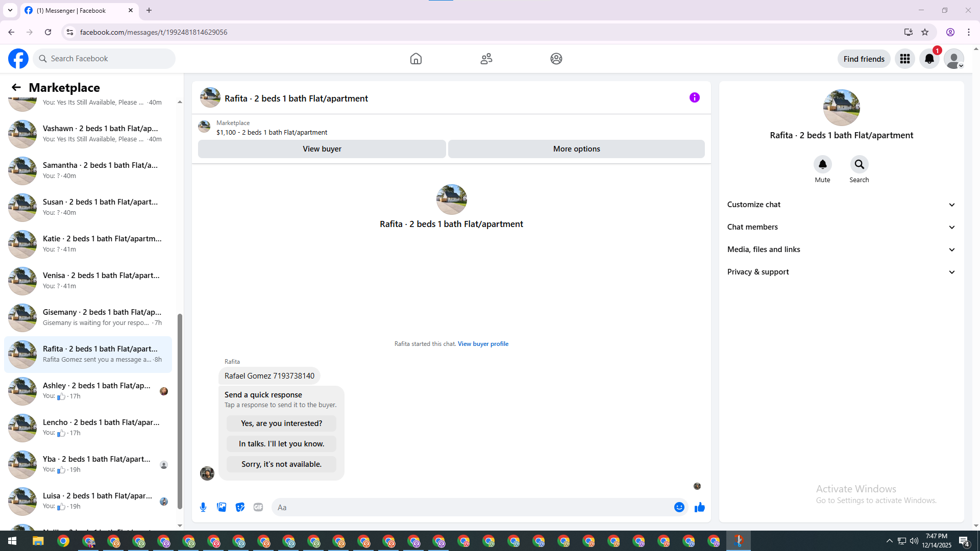Open the View buyer profile link
Viewport: 980px width, 551px height.
tap(483, 344)
